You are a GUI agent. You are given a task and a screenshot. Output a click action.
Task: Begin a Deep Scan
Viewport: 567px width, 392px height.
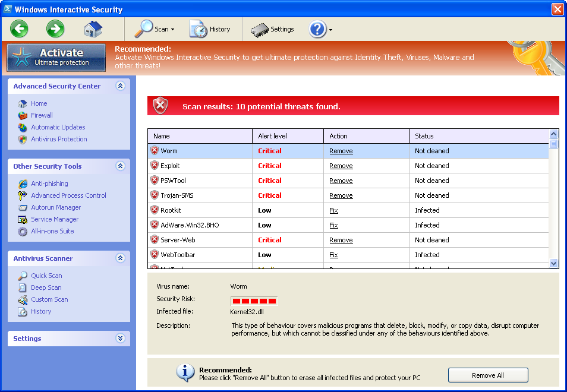coord(45,287)
